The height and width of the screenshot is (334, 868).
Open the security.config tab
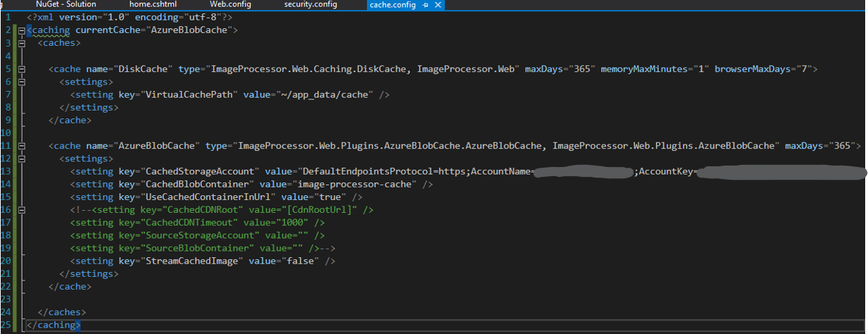click(310, 4)
